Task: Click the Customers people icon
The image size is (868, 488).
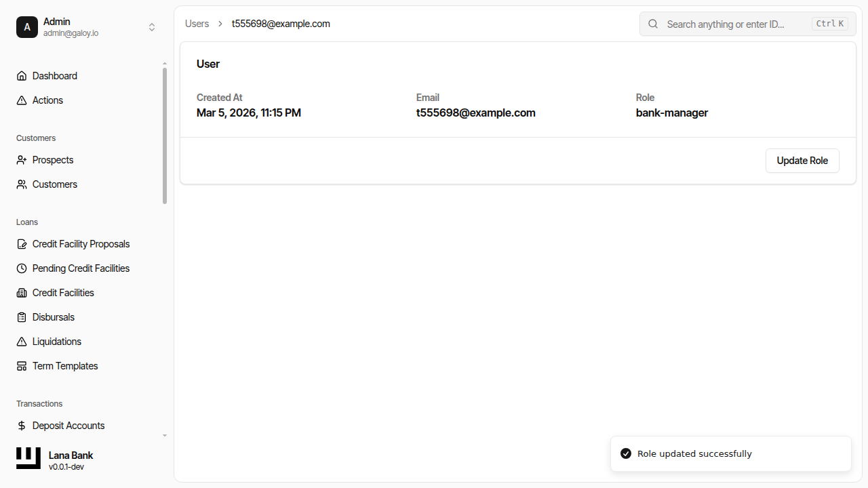Action: pyautogui.click(x=22, y=184)
